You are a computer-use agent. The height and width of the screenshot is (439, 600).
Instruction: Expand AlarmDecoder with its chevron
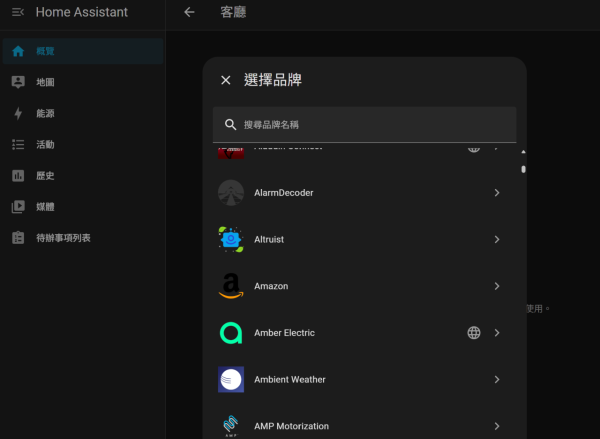497,193
